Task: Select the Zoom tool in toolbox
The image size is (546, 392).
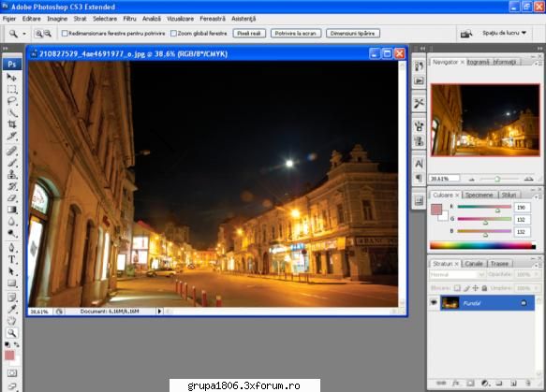Action: click(x=12, y=333)
